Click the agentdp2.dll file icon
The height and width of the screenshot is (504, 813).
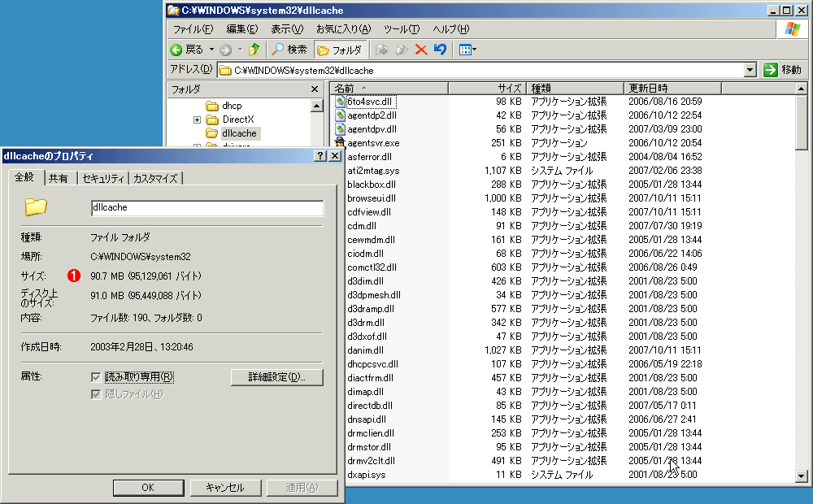click(340, 115)
